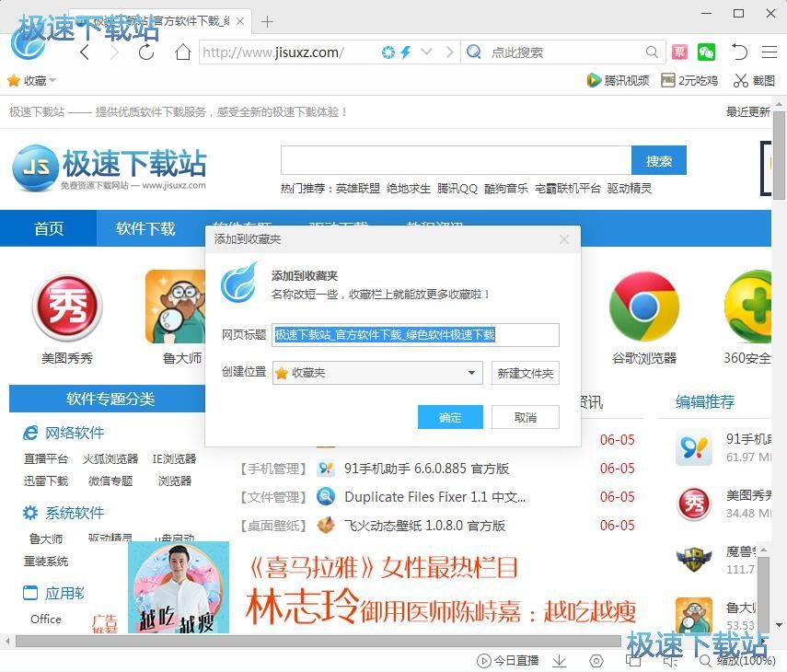
Task: Click the hexagon settings icon in status bar
Action: (x=596, y=660)
